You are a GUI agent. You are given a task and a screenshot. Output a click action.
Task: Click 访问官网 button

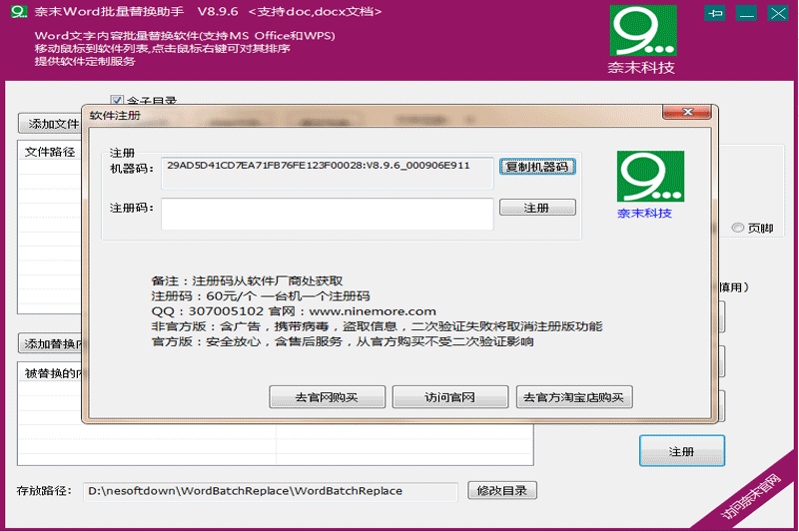[450, 397]
